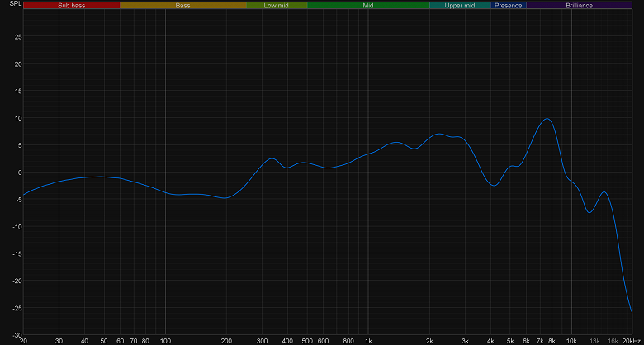
Task: Click the 30 Hz frequency label
Action: (x=59, y=341)
